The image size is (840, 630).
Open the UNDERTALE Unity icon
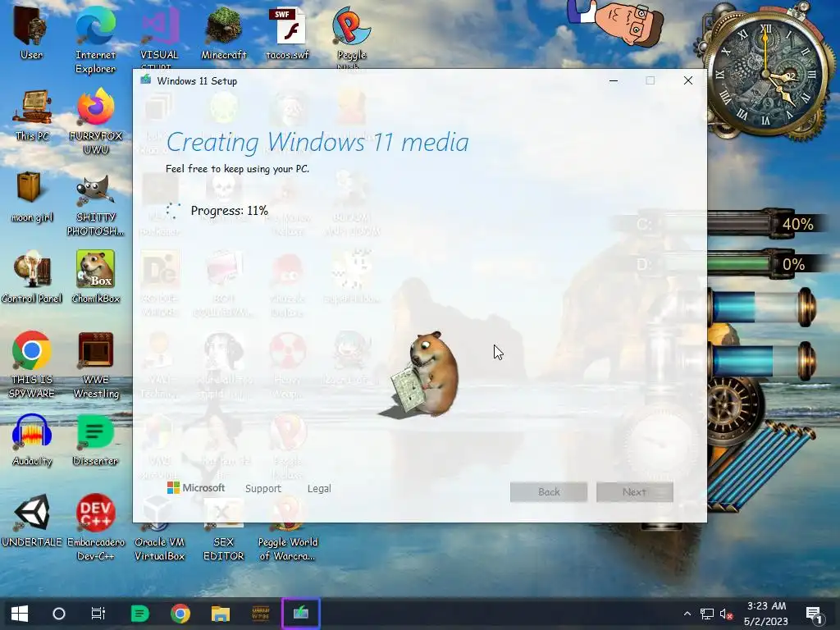click(32, 521)
